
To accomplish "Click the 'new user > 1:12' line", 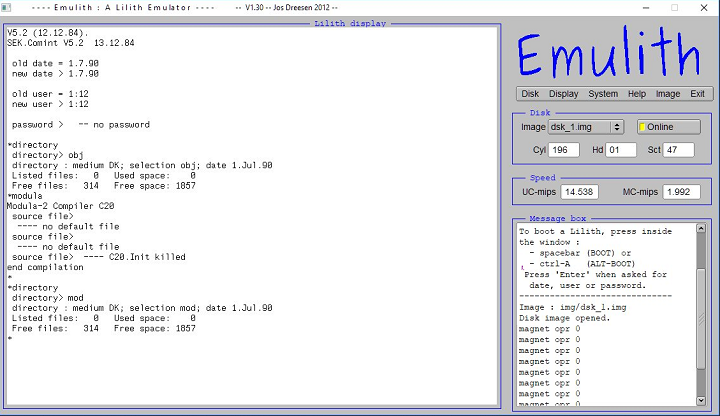I will point(51,104).
